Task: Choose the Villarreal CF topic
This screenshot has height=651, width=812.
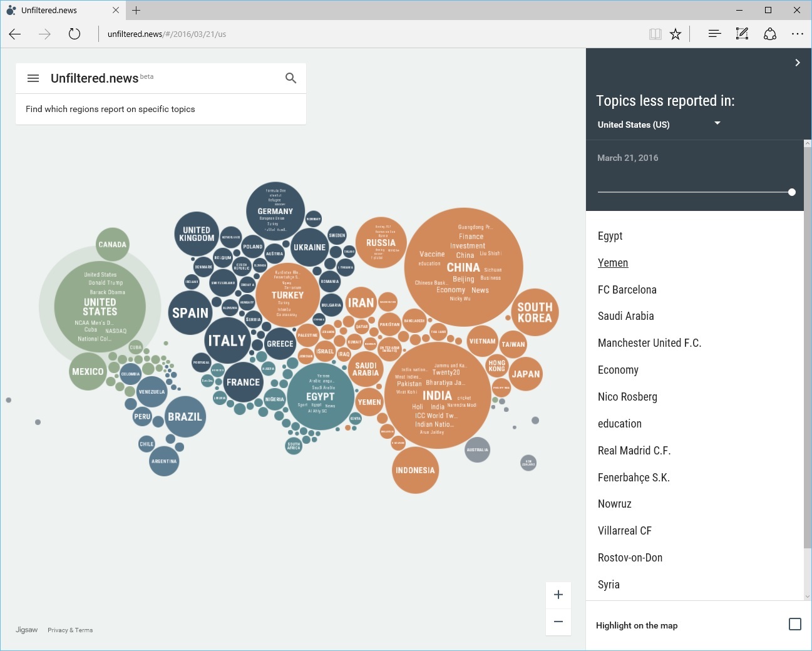Action: 624,531
